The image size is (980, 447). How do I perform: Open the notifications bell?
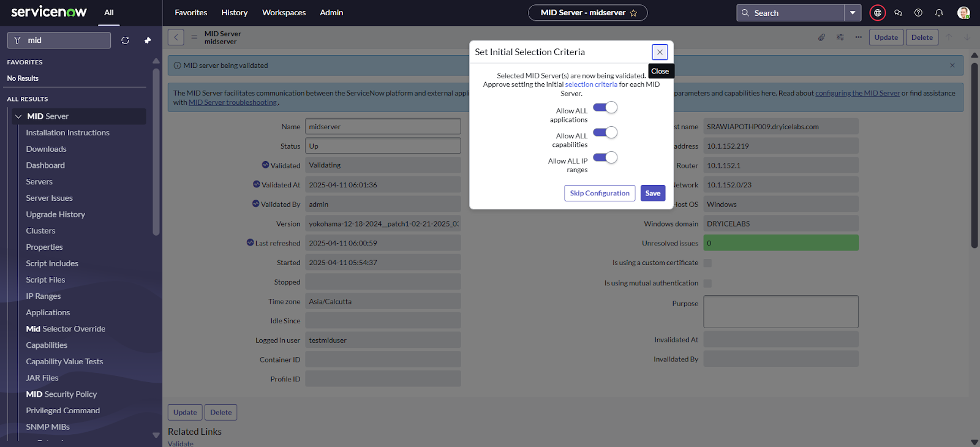(938, 13)
